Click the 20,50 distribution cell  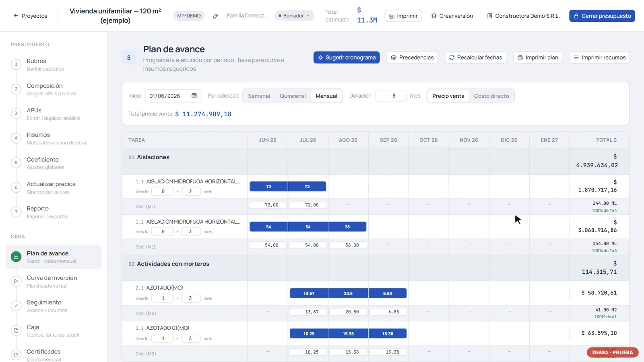click(x=348, y=312)
